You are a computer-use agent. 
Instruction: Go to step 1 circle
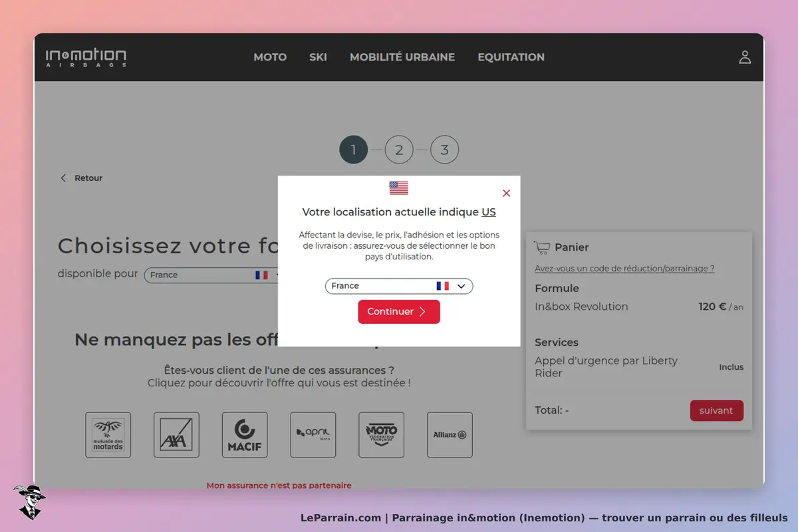[353, 150]
